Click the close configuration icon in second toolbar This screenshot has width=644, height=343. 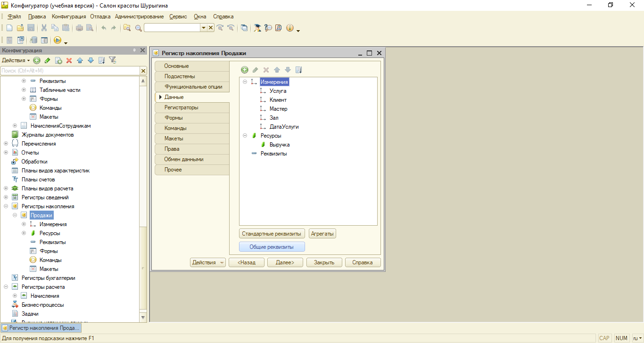pyautogui.click(x=21, y=41)
